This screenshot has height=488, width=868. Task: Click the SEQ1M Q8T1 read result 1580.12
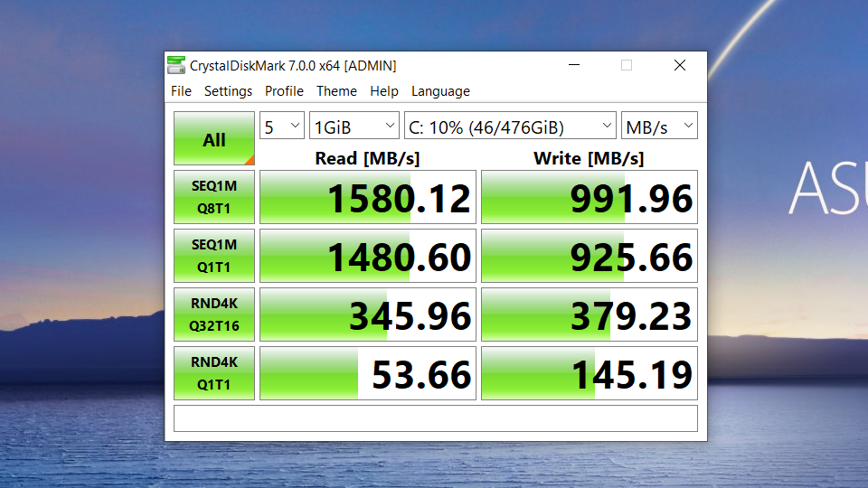click(368, 197)
